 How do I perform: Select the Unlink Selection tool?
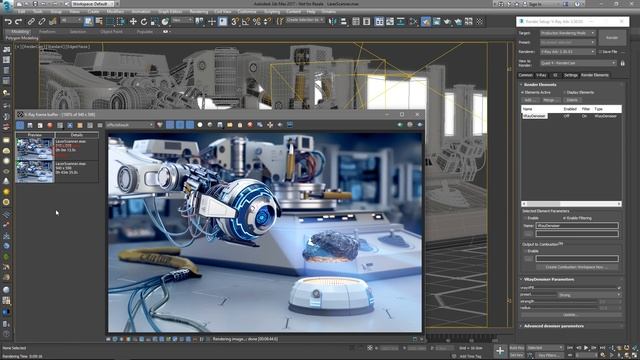click(42, 21)
